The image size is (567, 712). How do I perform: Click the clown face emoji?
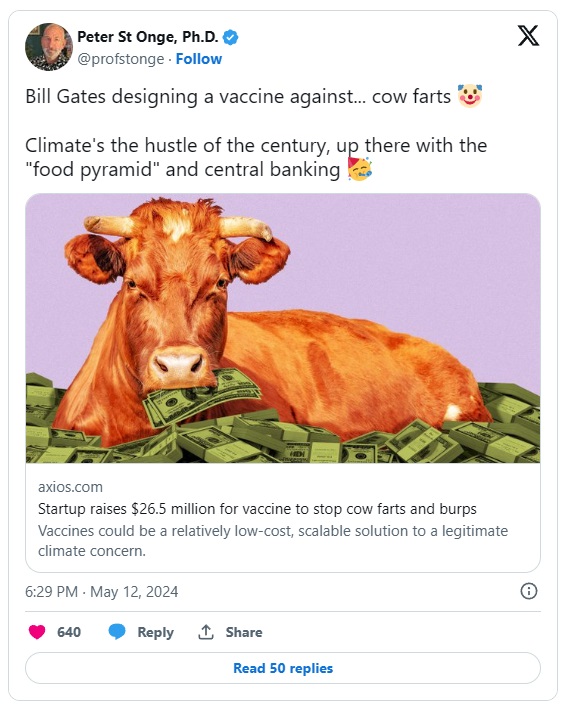click(469, 96)
